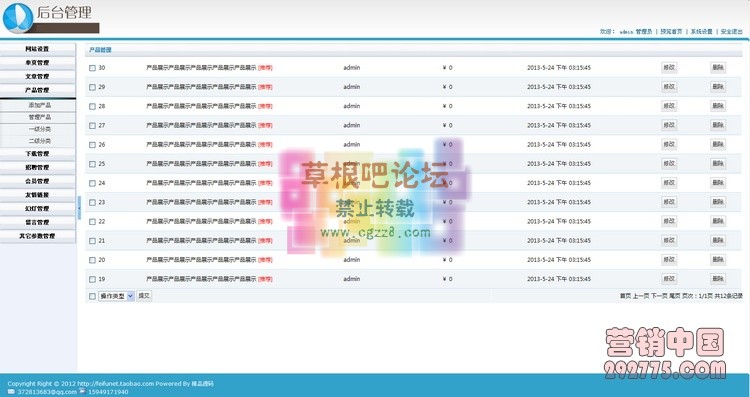
Task: Tick the checkbox for product 20
Action: pyautogui.click(x=92, y=260)
